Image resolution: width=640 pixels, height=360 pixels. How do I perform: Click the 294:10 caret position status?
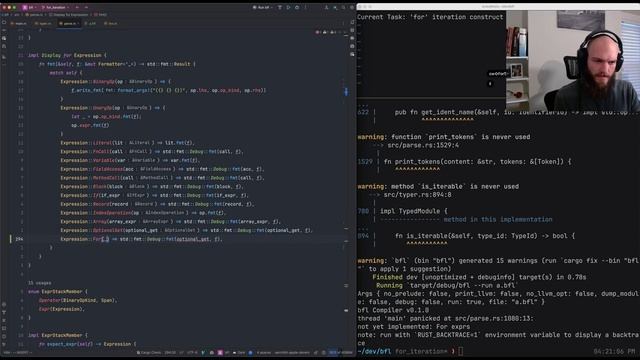click(170, 353)
